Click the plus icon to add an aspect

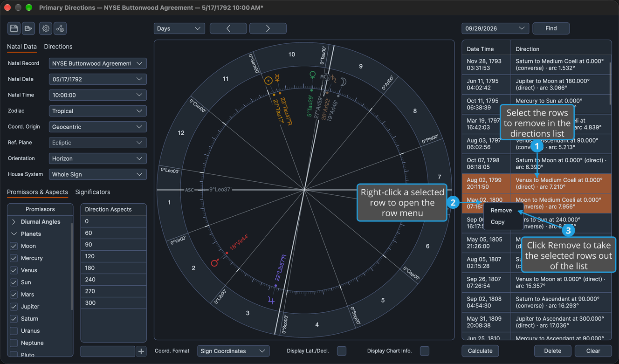click(x=141, y=351)
